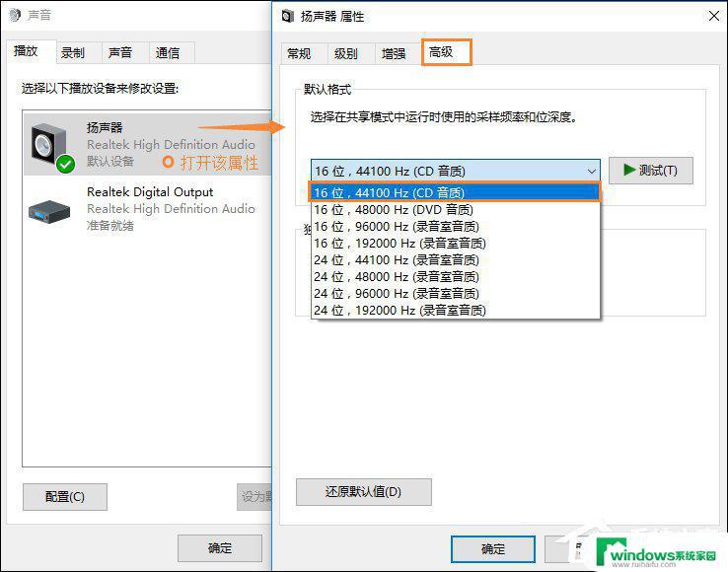Click the 准备就绪 status text

pos(110,226)
